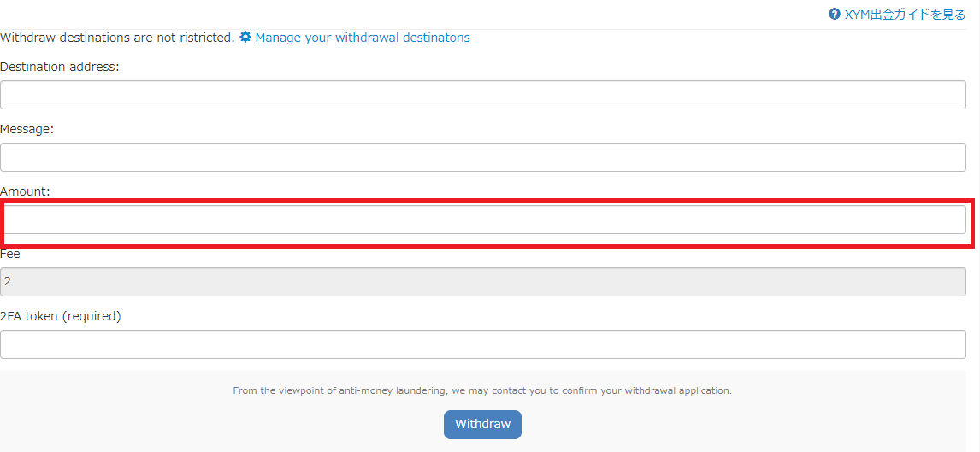Click the Message label text
This screenshot has height=452, width=980.
click(27, 129)
